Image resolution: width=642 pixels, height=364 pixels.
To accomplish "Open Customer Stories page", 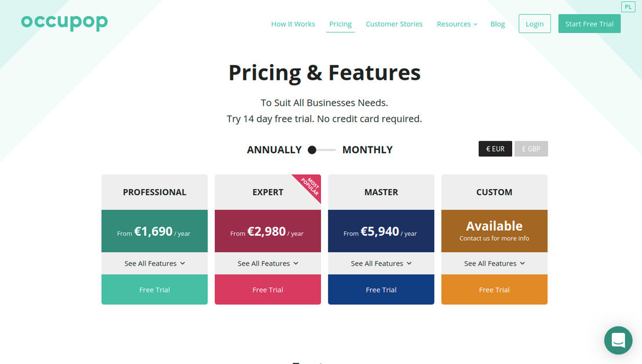I will (394, 24).
